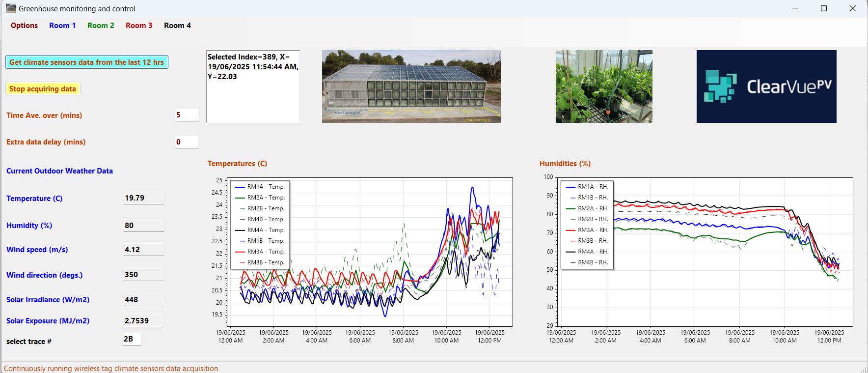Open the Options menu
This screenshot has width=868, height=373.
coord(24,26)
